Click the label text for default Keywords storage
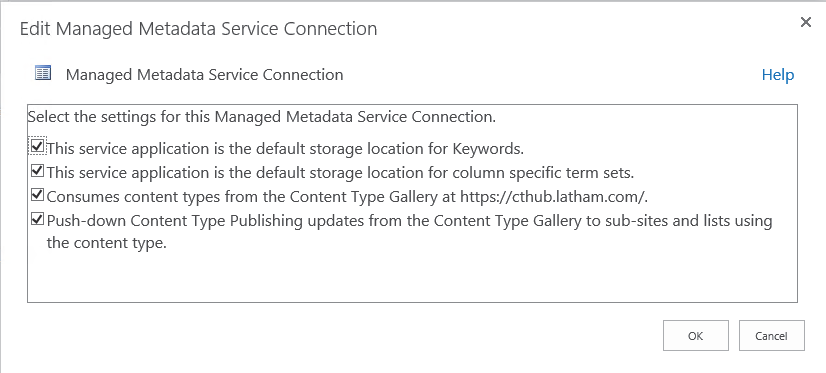Viewport: 826px width, 373px height. (285, 149)
